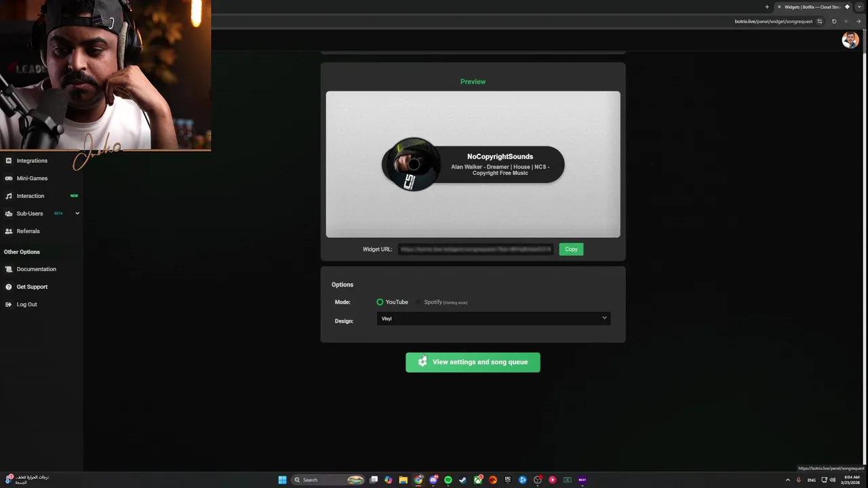This screenshot has height=488, width=868.
Task: Open Discord from the taskbar
Action: click(433, 480)
